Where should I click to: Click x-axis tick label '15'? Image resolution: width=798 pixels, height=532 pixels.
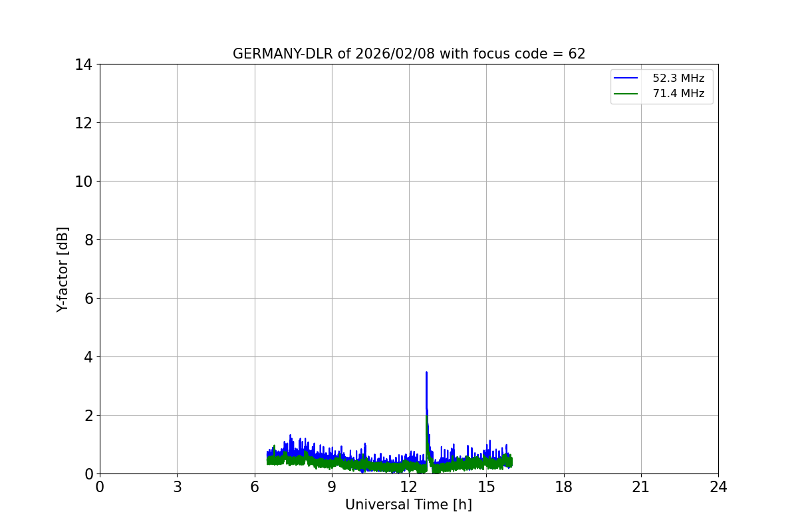pyautogui.click(x=486, y=487)
